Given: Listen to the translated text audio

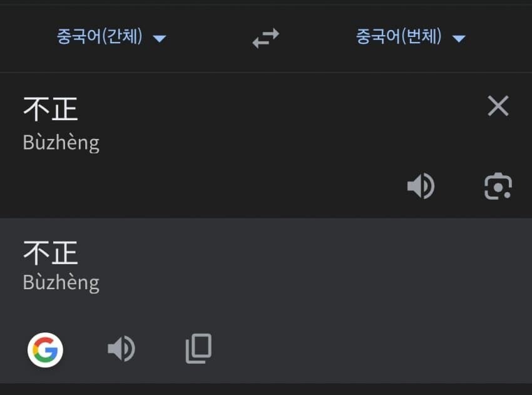Looking at the screenshot, I should [121, 349].
